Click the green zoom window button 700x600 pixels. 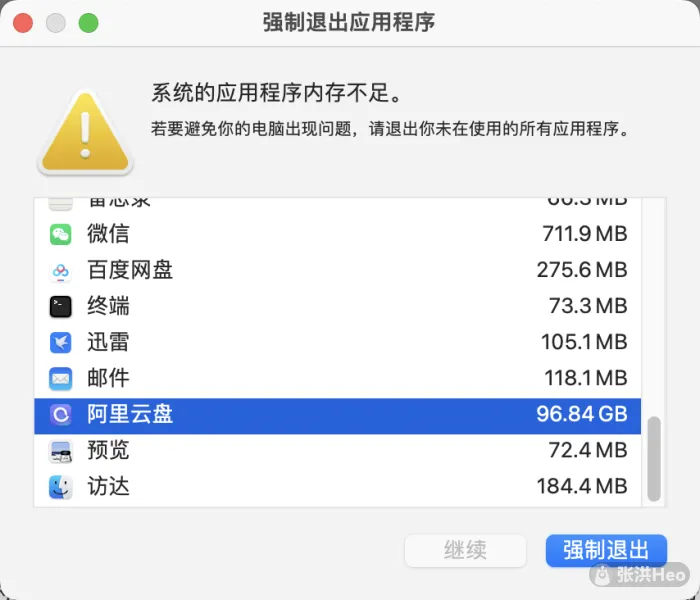tap(88, 23)
